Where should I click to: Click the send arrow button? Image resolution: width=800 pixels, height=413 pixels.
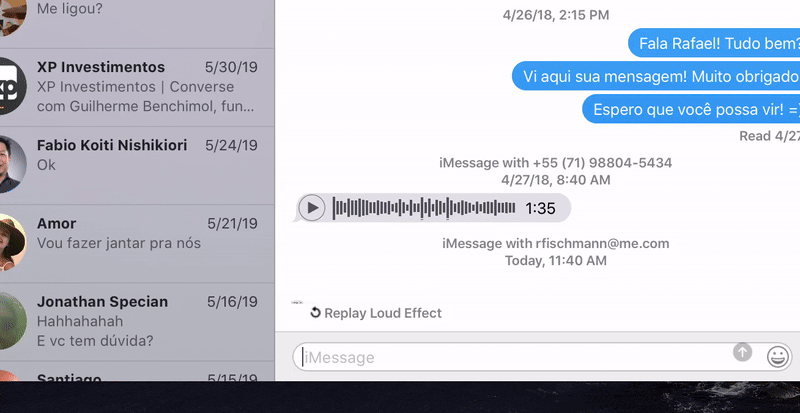tap(742, 352)
